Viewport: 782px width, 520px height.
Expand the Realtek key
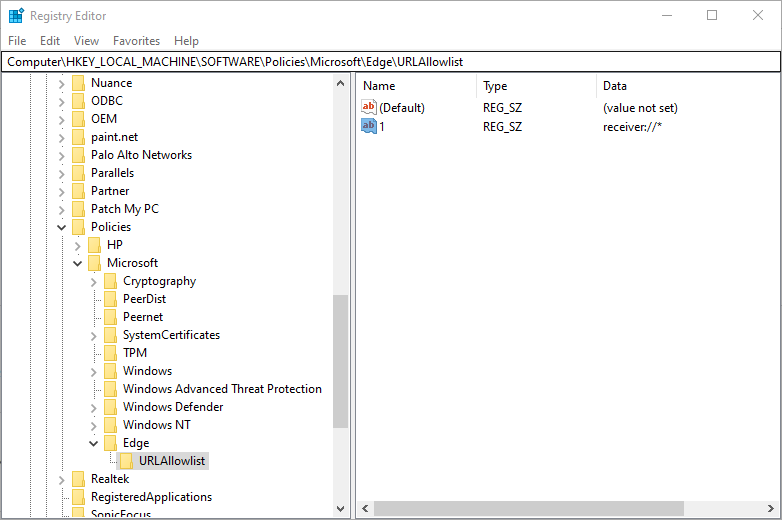coord(62,480)
